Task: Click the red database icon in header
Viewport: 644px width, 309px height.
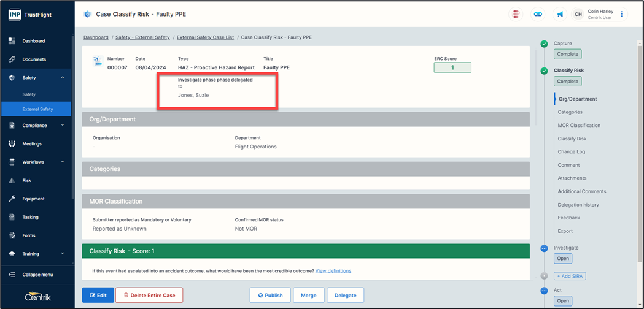Action: coord(516,14)
